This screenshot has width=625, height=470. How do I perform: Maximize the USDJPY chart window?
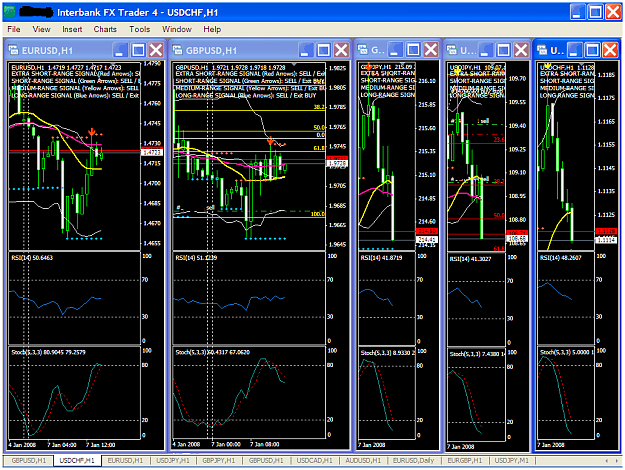(x=503, y=50)
